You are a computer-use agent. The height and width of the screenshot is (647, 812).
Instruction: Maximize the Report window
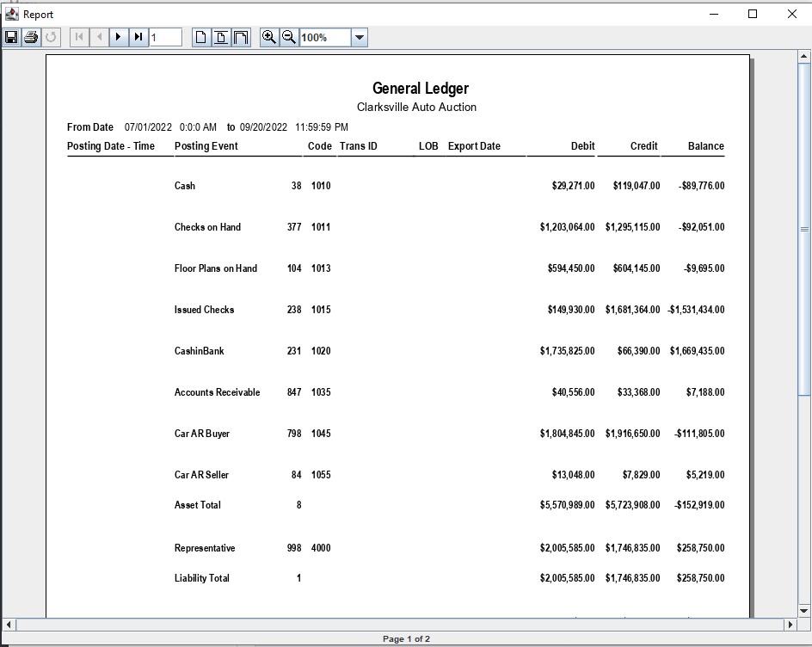point(753,14)
